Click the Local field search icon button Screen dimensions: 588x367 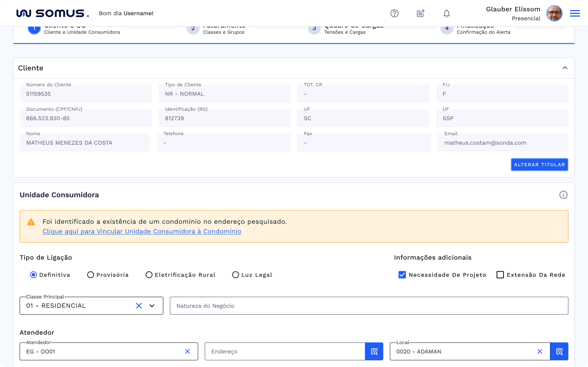559,352
